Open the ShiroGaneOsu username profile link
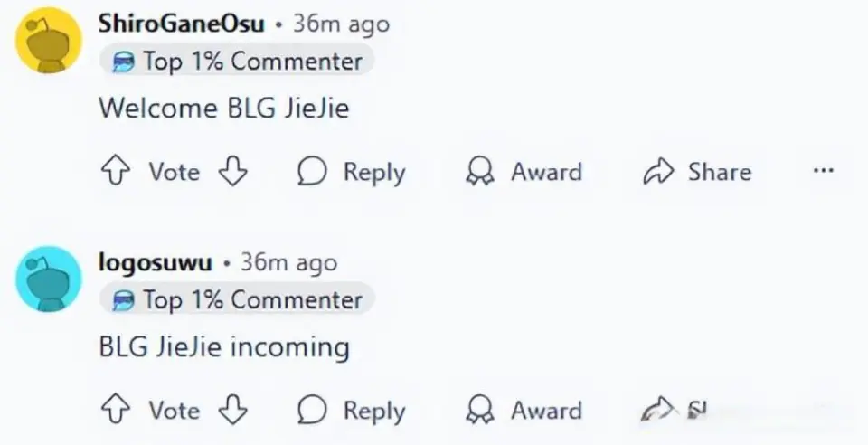This screenshot has width=868, height=445. tap(181, 24)
